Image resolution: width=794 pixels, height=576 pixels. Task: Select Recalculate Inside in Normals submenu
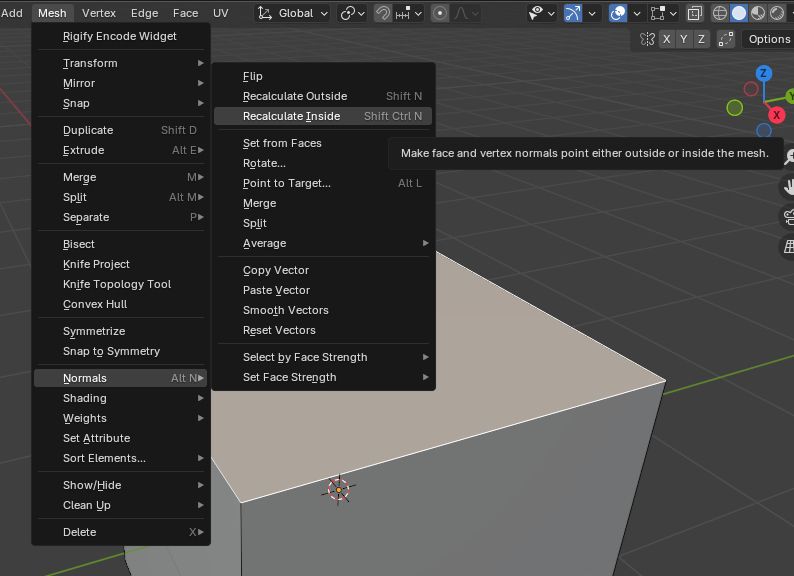[x=323, y=116]
